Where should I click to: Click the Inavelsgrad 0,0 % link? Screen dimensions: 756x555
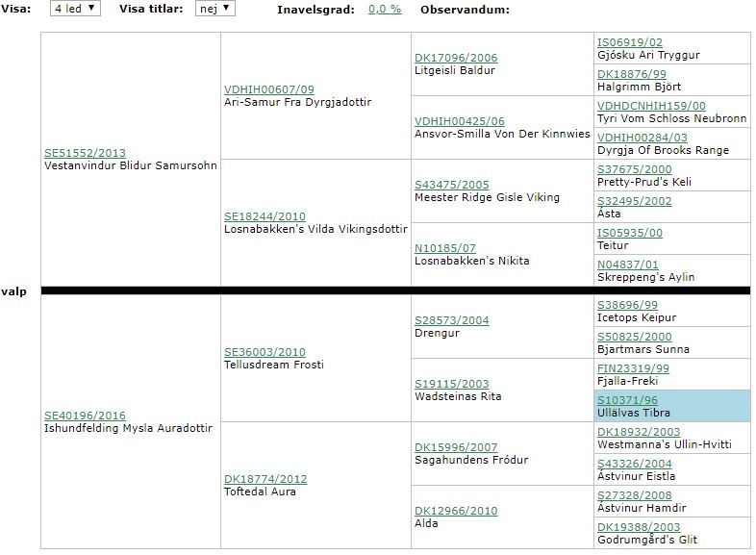[x=383, y=10]
